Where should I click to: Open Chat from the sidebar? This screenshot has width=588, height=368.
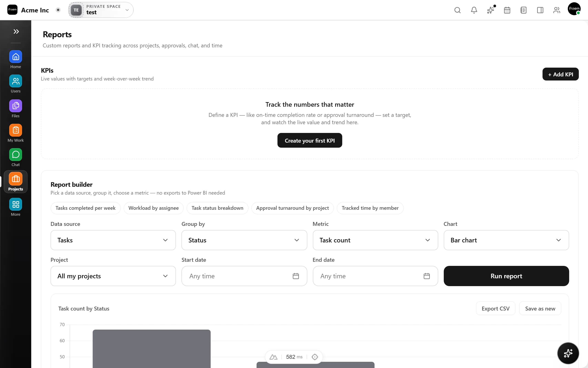[16, 157]
